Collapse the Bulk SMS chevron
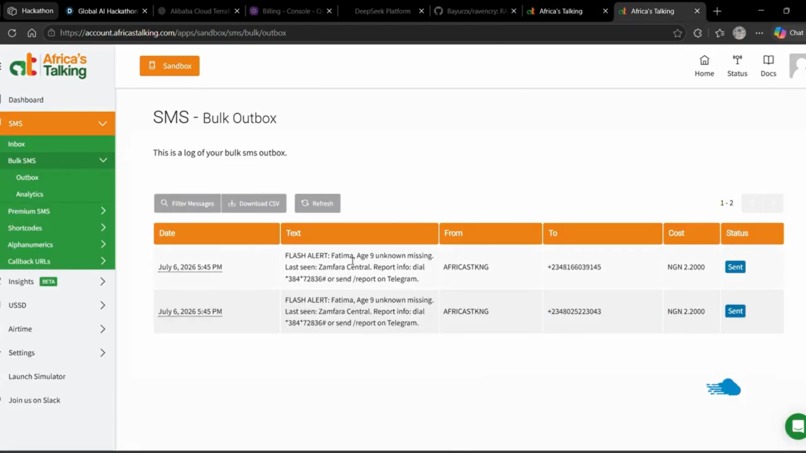The width and height of the screenshot is (806, 453). pos(103,160)
